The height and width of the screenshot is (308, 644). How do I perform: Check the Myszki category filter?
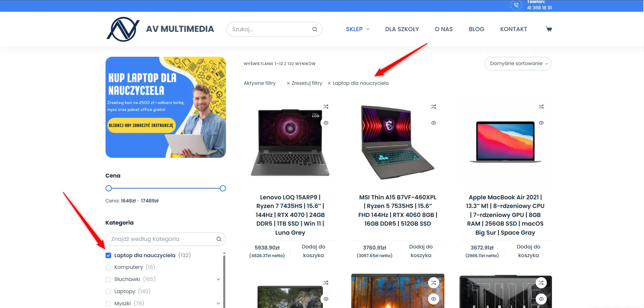108,304
